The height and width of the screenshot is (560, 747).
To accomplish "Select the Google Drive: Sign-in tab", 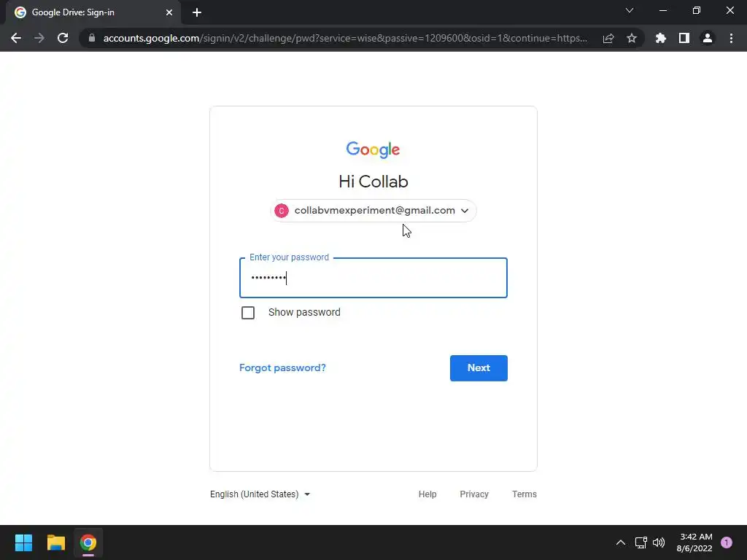I will pos(93,12).
